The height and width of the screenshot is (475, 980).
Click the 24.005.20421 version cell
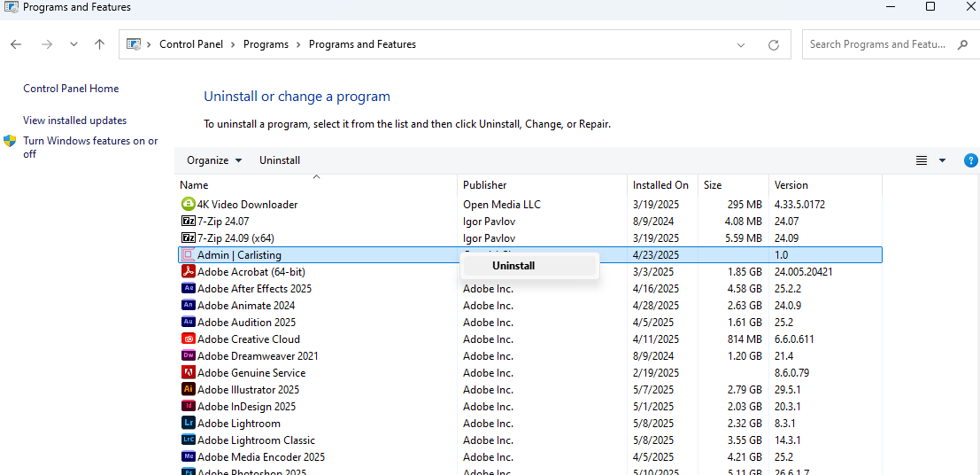pos(803,271)
